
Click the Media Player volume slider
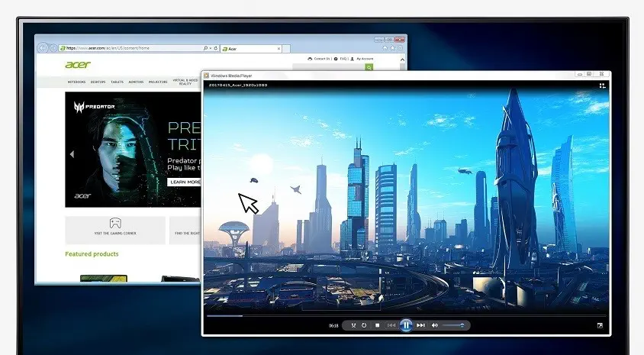point(453,325)
